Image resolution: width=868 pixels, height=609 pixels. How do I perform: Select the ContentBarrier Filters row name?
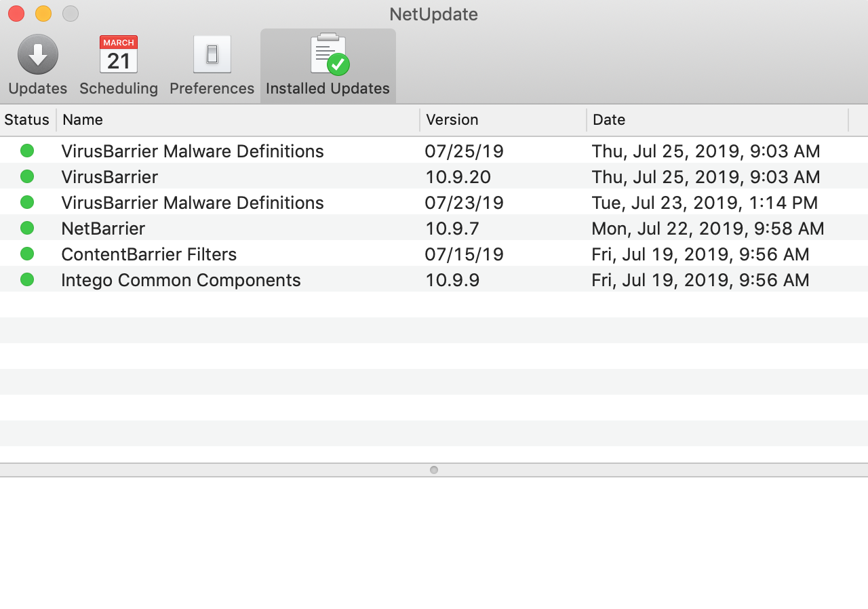(x=149, y=254)
